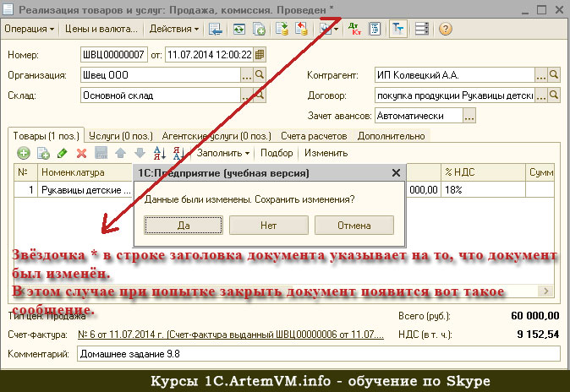Click the copy document toolbar icon

[x=259, y=29]
